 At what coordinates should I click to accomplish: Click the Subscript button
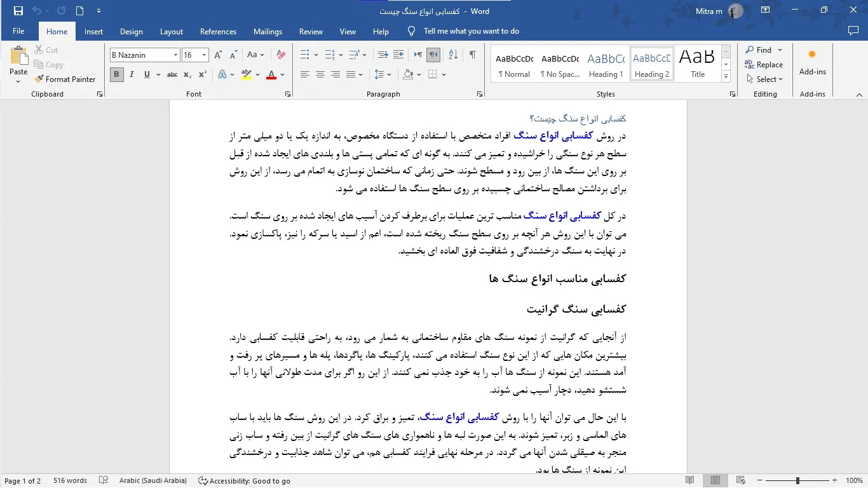click(187, 75)
